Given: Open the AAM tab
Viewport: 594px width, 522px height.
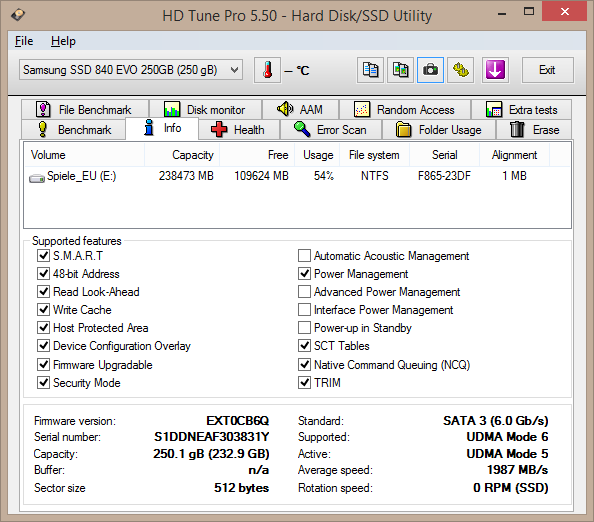Looking at the screenshot, I should click(x=300, y=109).
